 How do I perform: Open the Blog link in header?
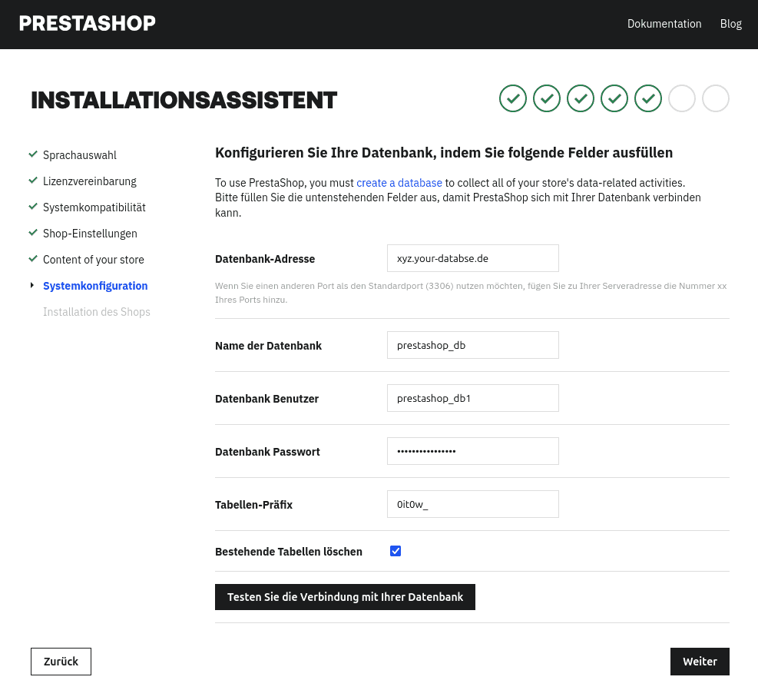730,24
